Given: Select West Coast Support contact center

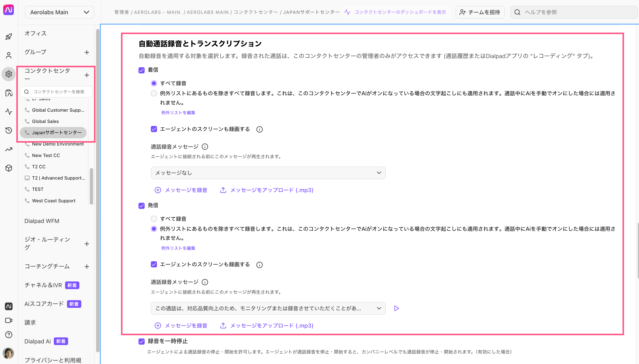Looking at the screenshot, I should coord(50,201).
